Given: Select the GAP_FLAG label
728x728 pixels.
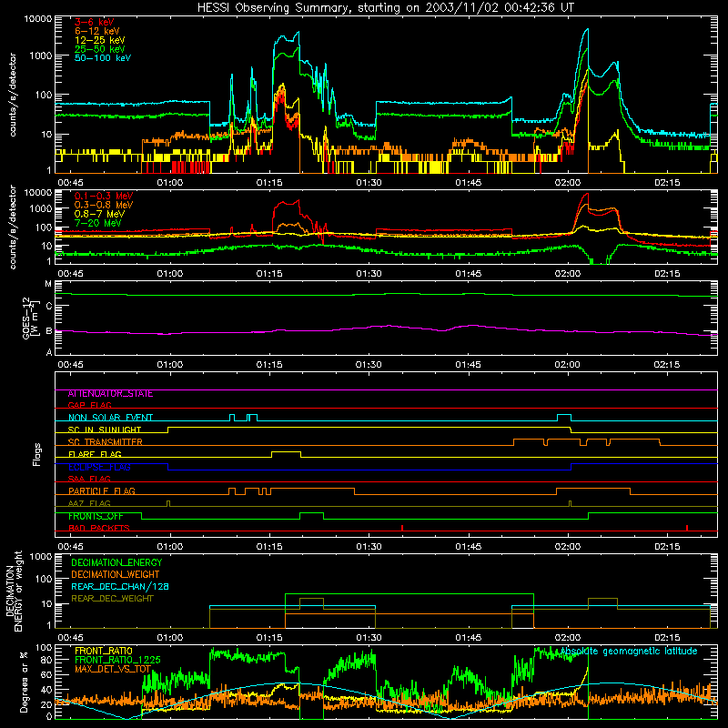Looking at the screenshot, I should [89, 405].
